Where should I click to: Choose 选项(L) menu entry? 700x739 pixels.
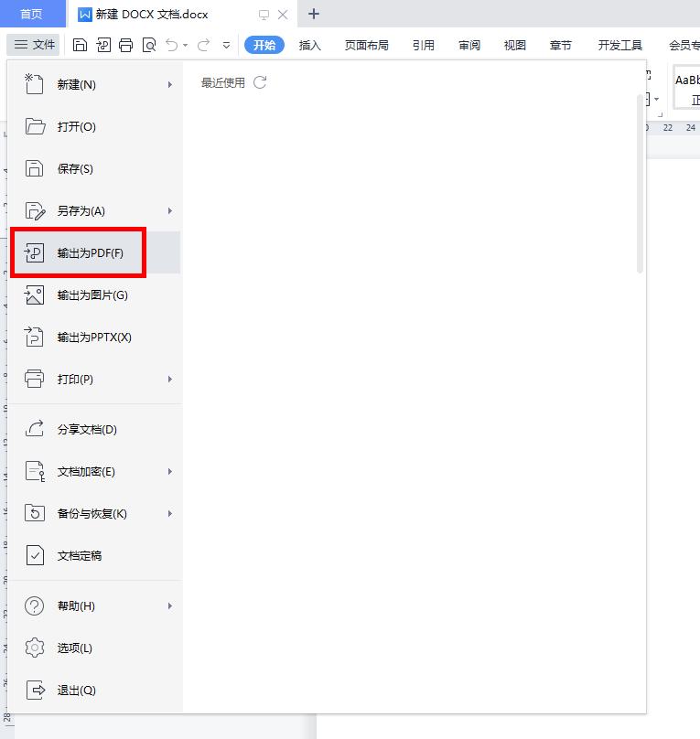[95, 648]
